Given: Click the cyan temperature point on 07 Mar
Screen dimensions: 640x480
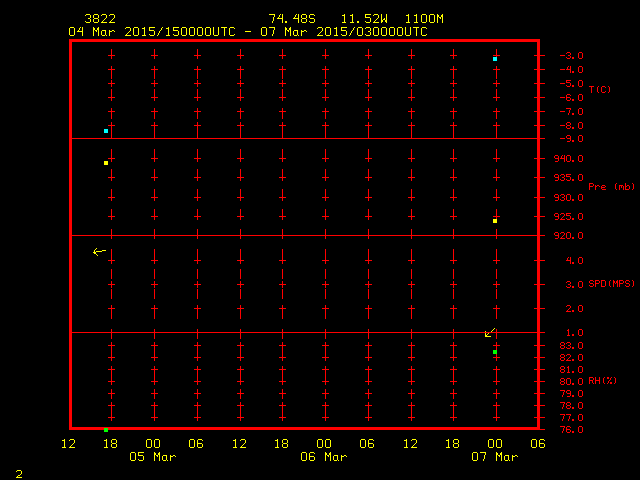Looking at the screenshot, I should point(495,59).
